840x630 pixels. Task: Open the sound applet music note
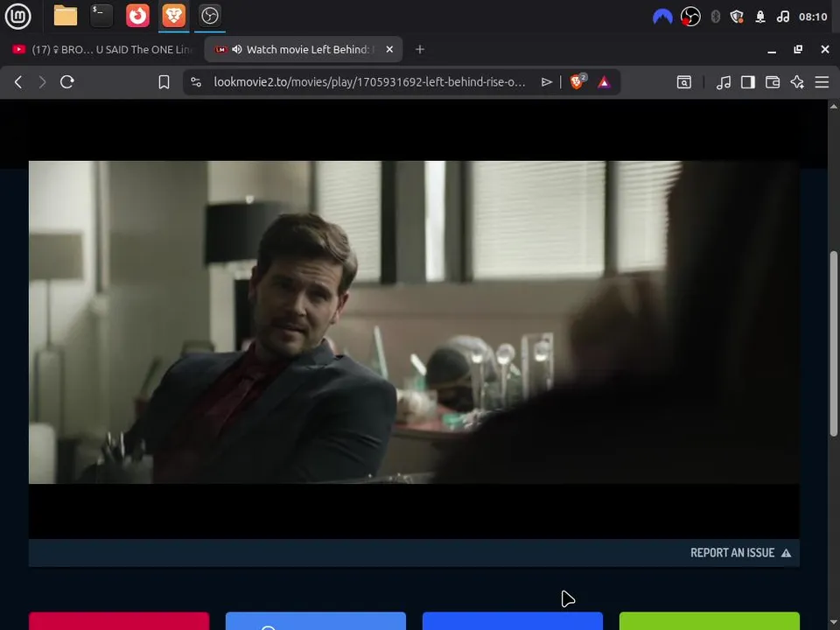[x=782, y=17]
